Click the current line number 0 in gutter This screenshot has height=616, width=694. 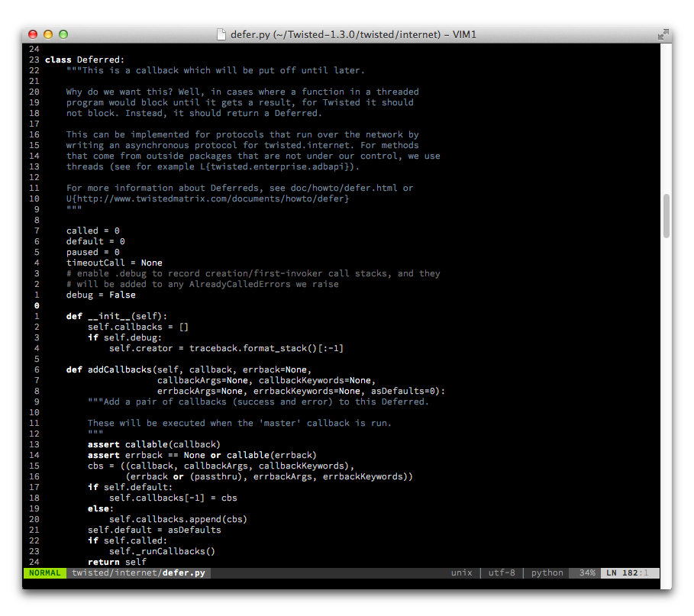[x=37, y=306]
